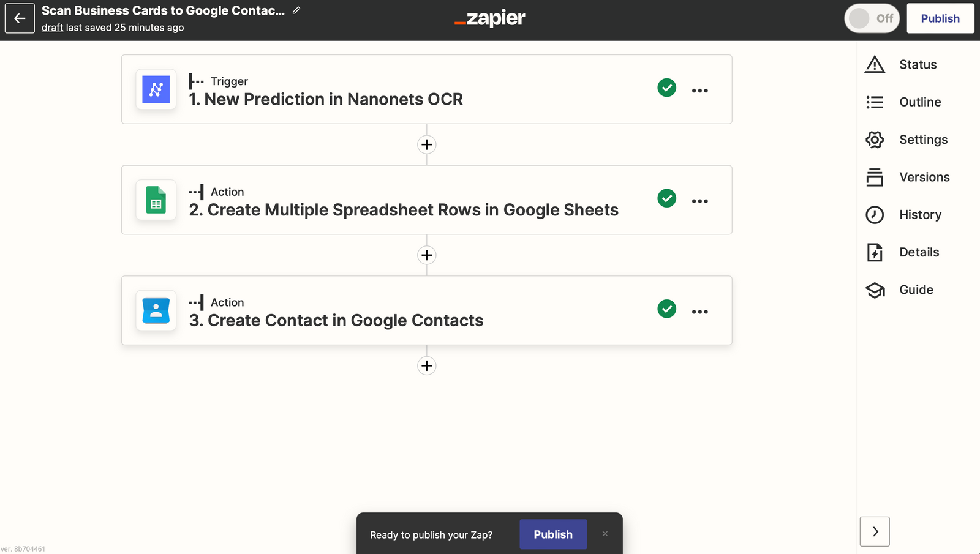Open the options menu on the Google Sheets step
Screen dimensions: 980x554
point(700,200)
